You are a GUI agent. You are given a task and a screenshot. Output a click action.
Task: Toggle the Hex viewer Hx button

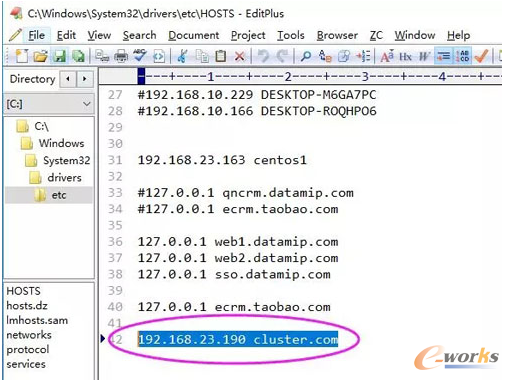[405, 57]
